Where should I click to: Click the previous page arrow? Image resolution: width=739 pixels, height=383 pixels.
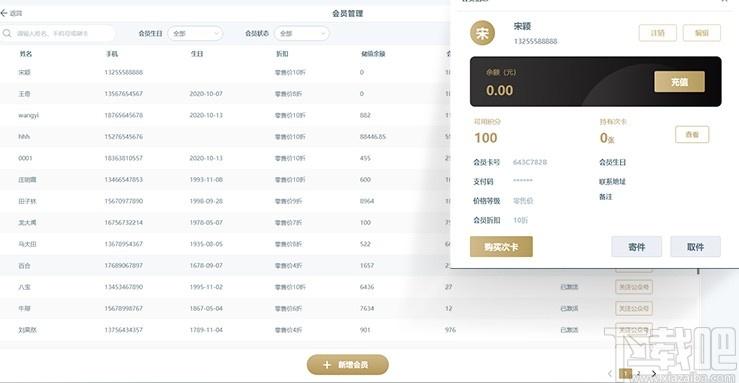pyautogui.click(x=610, y=374)
